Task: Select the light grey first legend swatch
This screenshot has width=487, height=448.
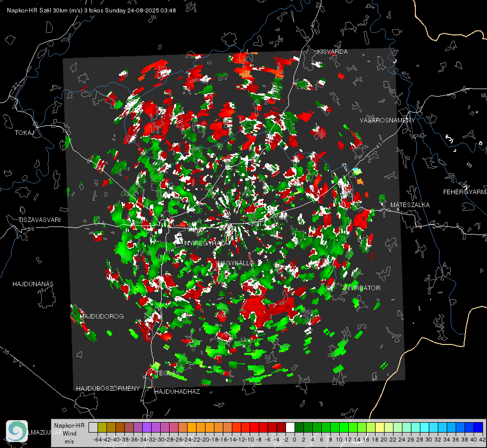Action: pyautogui.click(x=93, y=427)
